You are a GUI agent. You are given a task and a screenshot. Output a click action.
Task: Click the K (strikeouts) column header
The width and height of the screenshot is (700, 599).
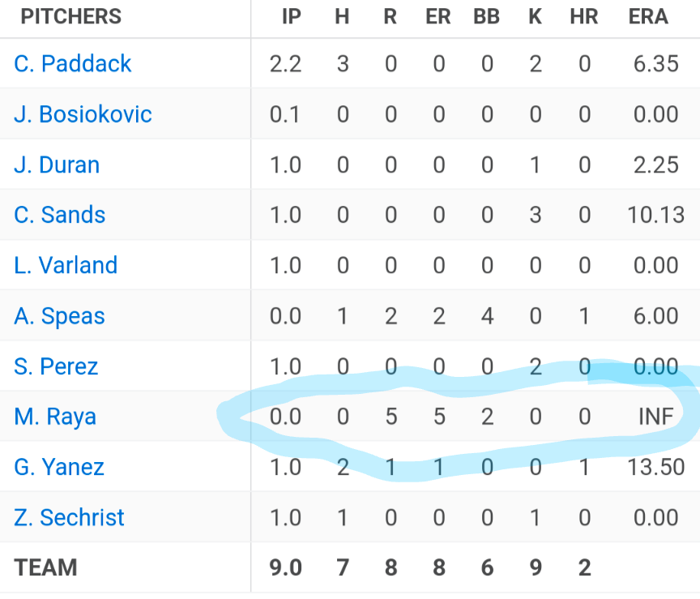(535, 16)
